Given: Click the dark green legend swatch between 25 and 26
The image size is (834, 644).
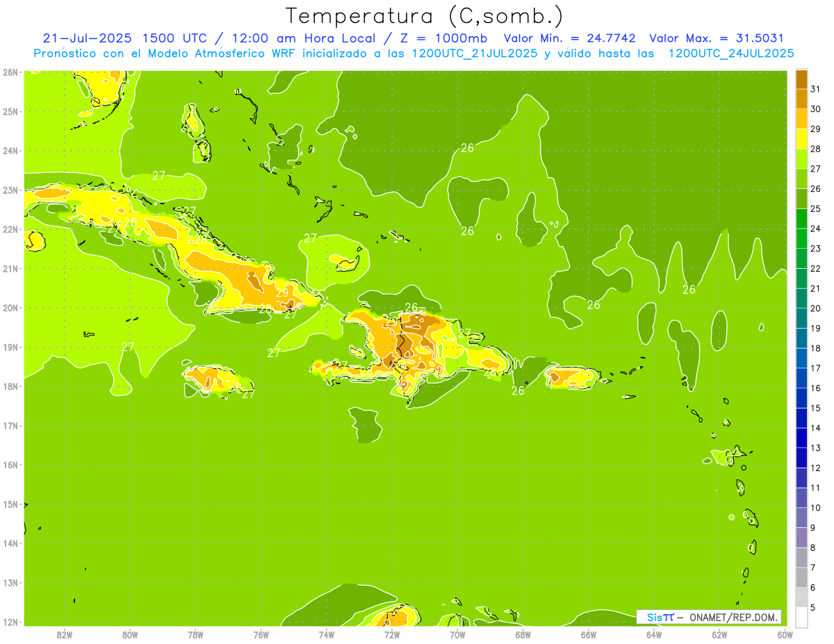Looking at the screenshot, I should pyautogui.click(x=801, y=199).
